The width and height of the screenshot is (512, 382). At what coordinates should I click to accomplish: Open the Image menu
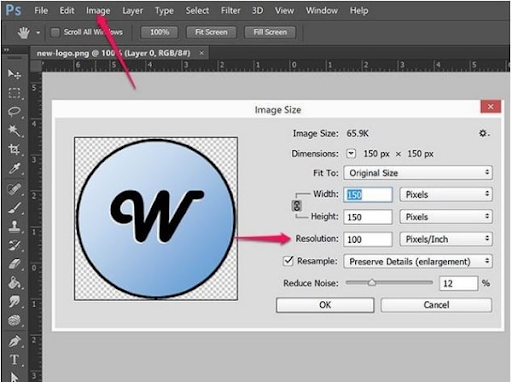pyautogui.click(x=98, y=11)
